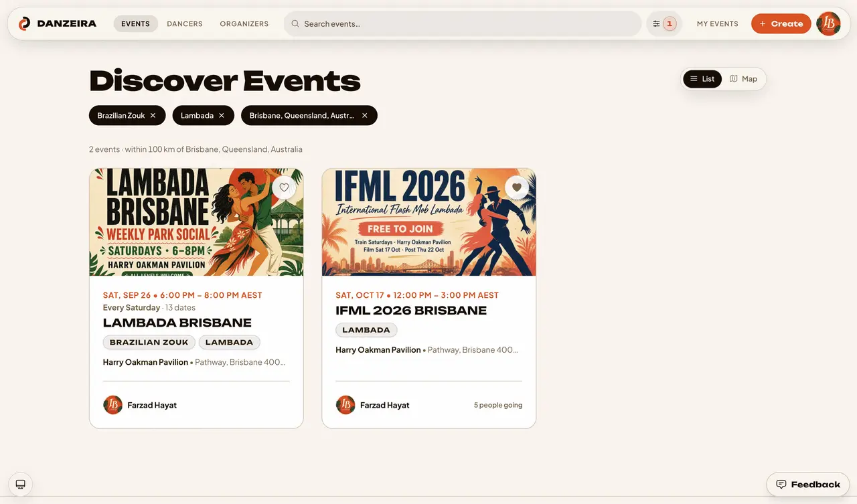Viewport: 857px width, 504px height.
Task: Switch to Map view
Action: click(743, 79)
